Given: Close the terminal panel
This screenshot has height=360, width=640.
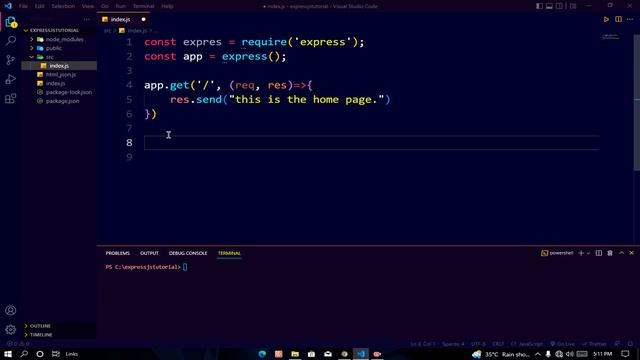Looking at the screenshot, I should coord(631,253).
